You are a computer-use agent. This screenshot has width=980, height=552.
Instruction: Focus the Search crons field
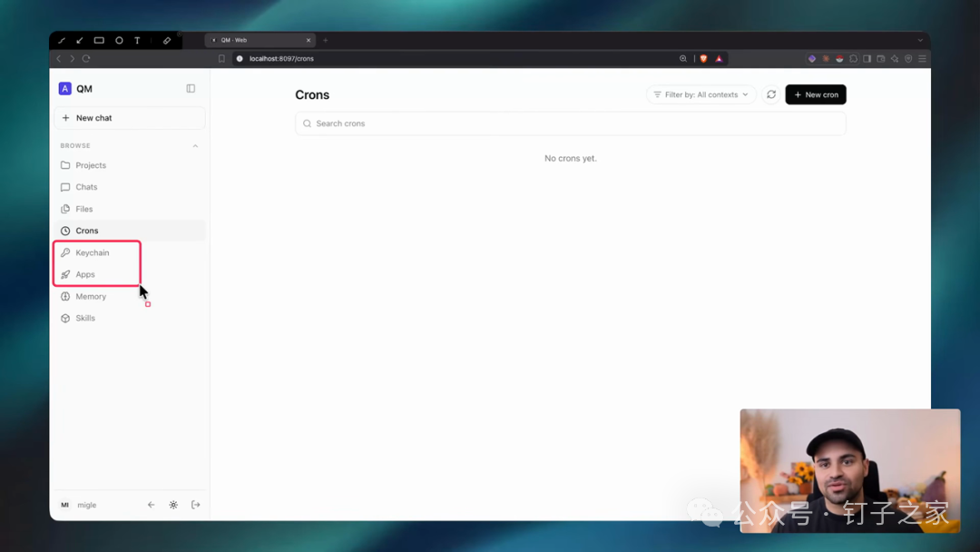click(x=571, y=123)
